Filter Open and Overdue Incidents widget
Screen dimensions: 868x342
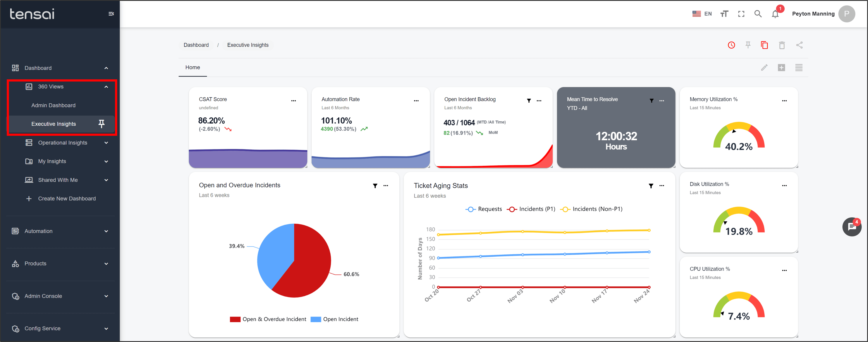pyautogui.click(x=375, y=186)
